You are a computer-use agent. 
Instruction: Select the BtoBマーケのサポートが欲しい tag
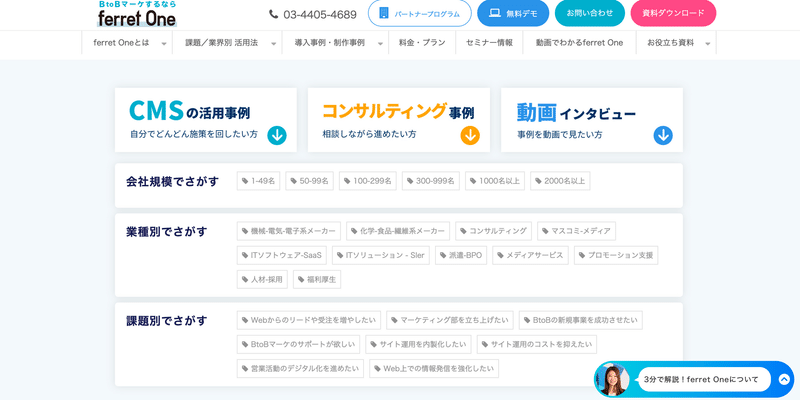pos(298,344)
